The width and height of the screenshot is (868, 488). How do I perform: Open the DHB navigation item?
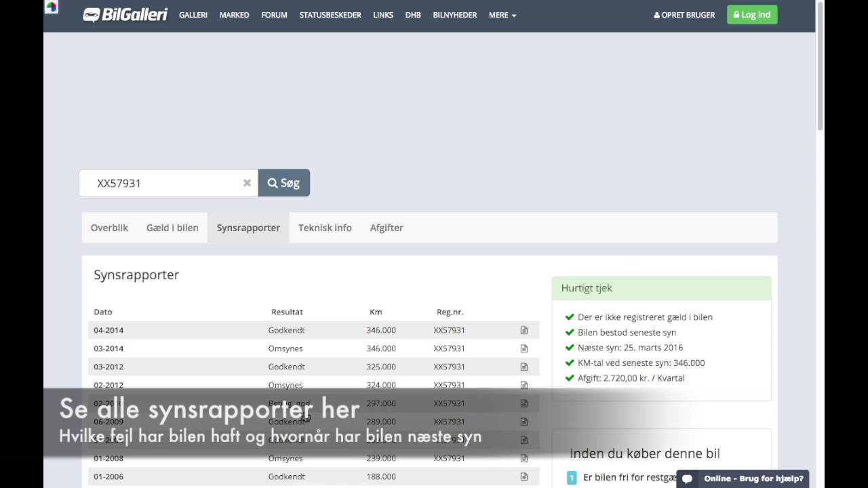coord(413,15)
